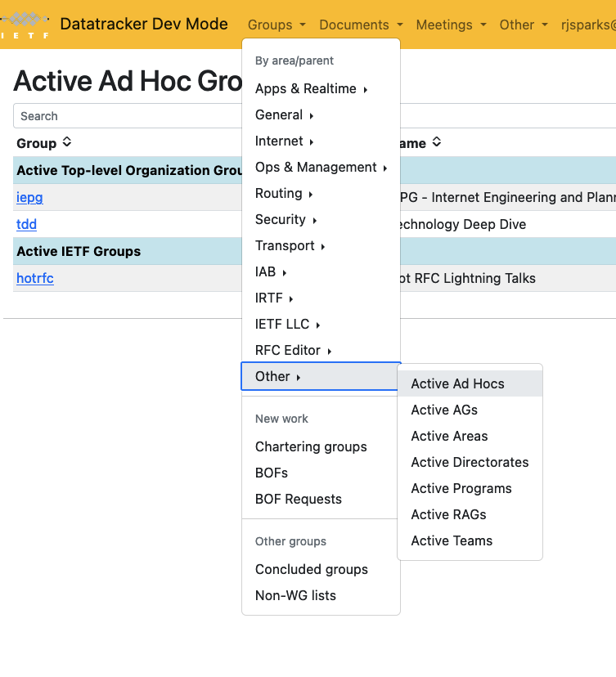Open the Other navbar dropdown
Image resolution: width=616 pixels, height=677 pixels.
[524, 25]
